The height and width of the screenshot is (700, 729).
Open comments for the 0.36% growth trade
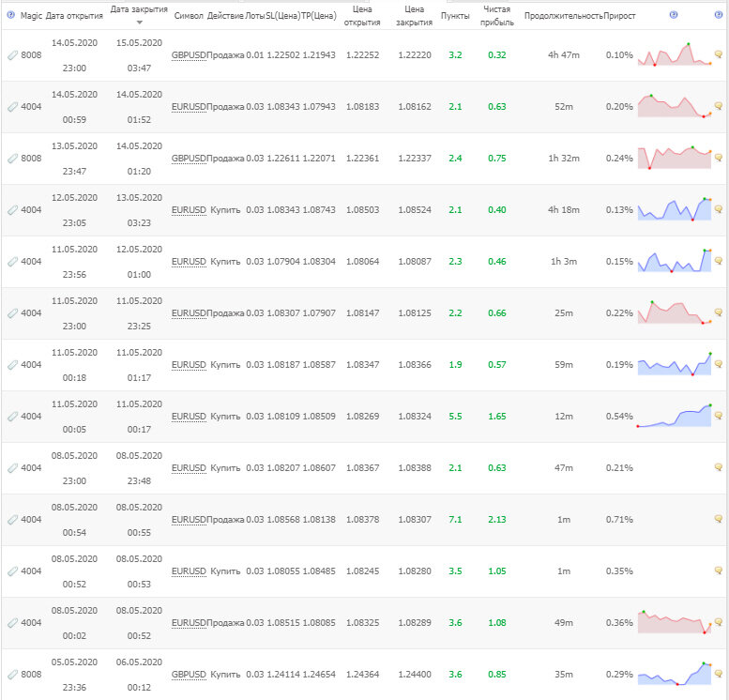[x=719, y=622]
